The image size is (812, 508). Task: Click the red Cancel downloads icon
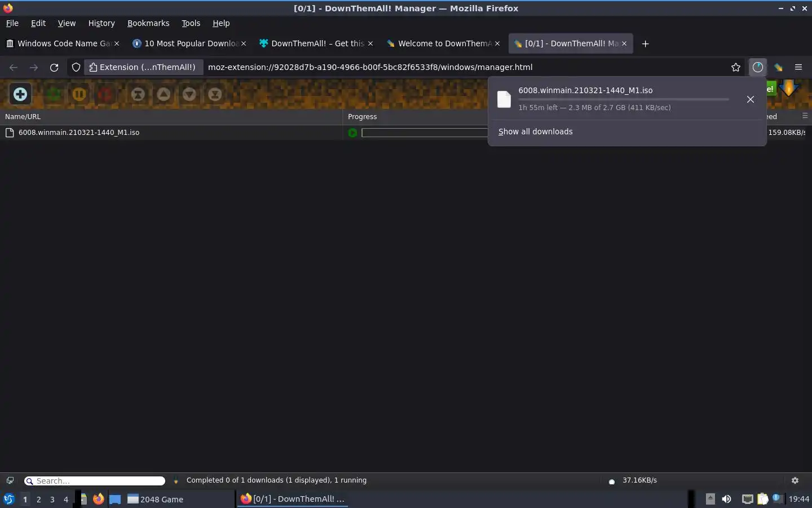(x=105, y=94)
